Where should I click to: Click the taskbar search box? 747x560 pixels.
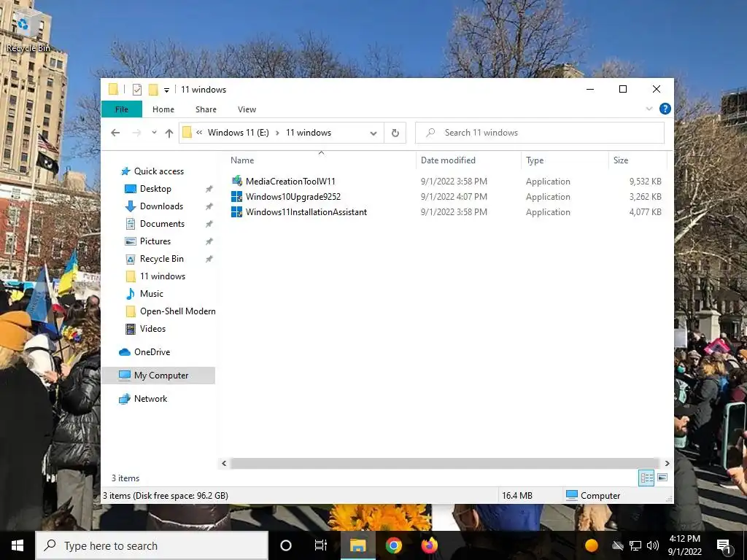152,545
